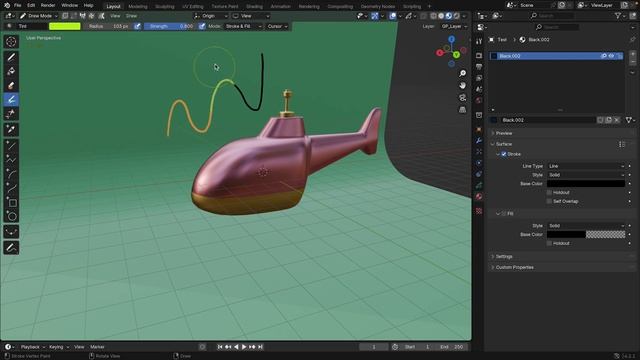Open the File menu
Viewport: 640px width, 360px height.
[x=18, y=5]
